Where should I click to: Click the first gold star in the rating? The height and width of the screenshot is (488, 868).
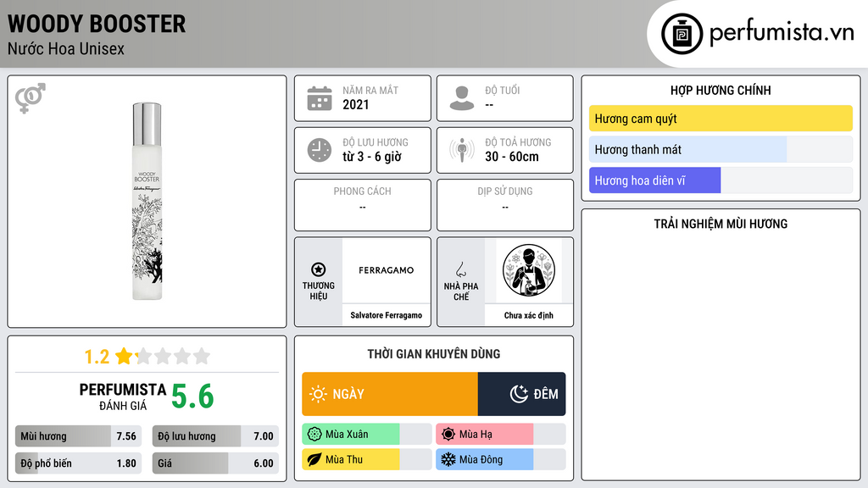coord(124,356)
